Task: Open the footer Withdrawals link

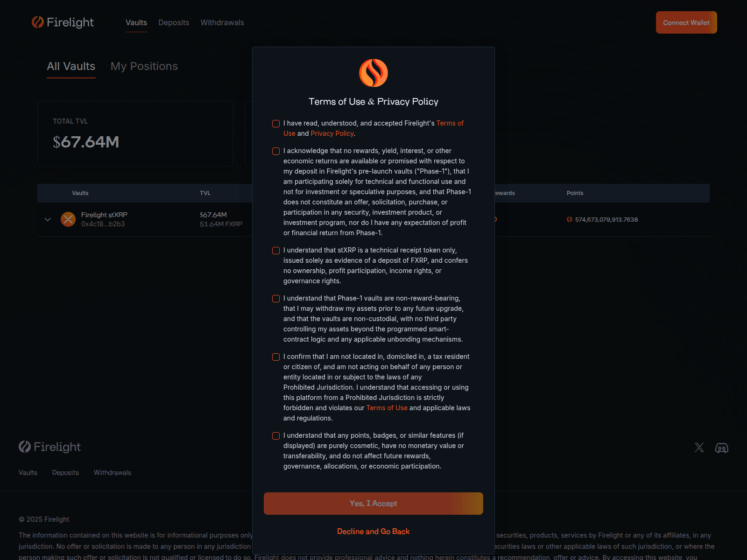Action: (x=113, y=473)
